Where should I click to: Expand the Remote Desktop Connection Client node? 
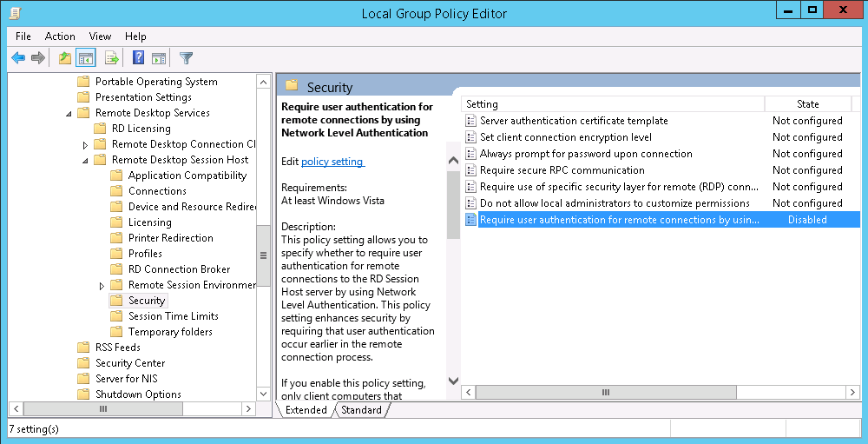point(85,145)
